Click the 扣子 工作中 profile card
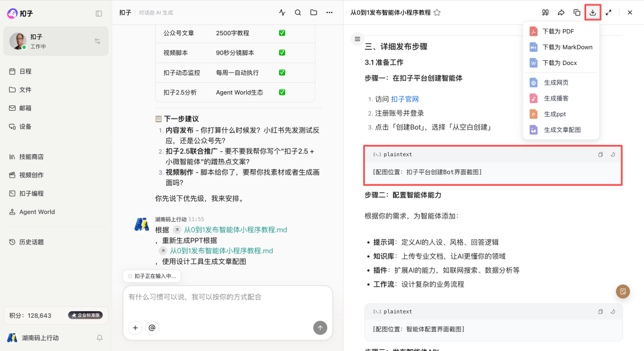The height and width of the screenshot is (351, 644). [x=56, y=41]
